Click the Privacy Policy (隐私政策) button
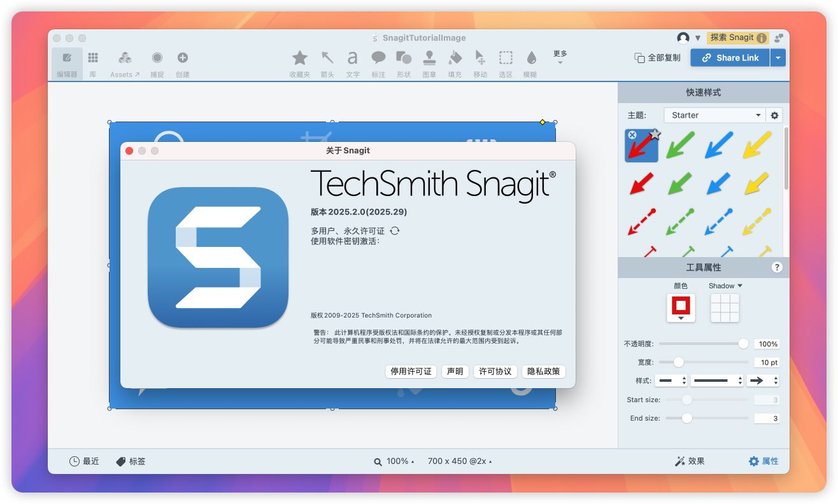 (x=544, y=371)
